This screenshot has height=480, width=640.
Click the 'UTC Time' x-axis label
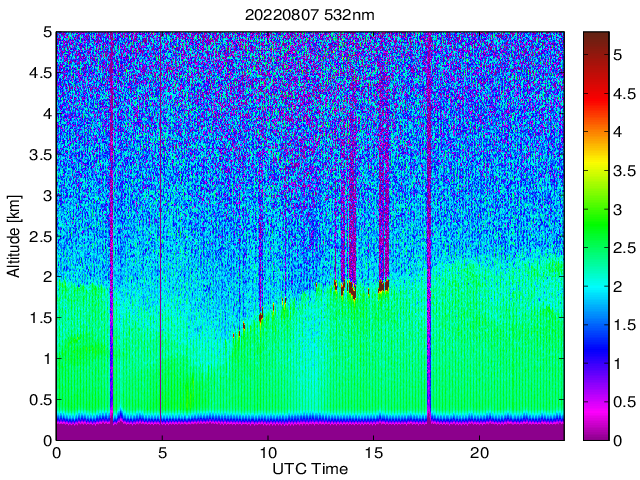310,469
